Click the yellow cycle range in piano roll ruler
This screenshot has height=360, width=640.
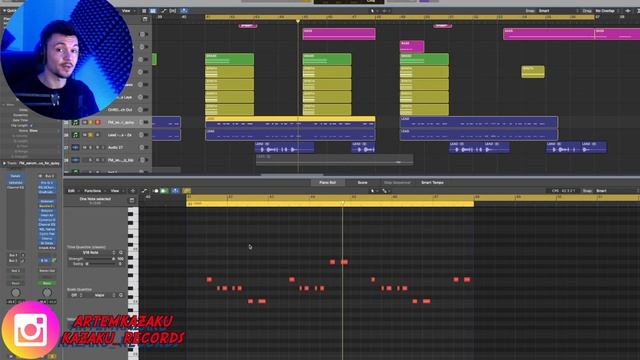pyautogui.click(x=412, y=198)
